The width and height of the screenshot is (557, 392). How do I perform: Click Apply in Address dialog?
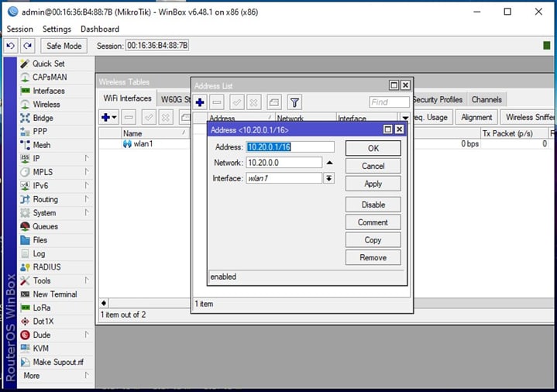click(x=373, y=184)
